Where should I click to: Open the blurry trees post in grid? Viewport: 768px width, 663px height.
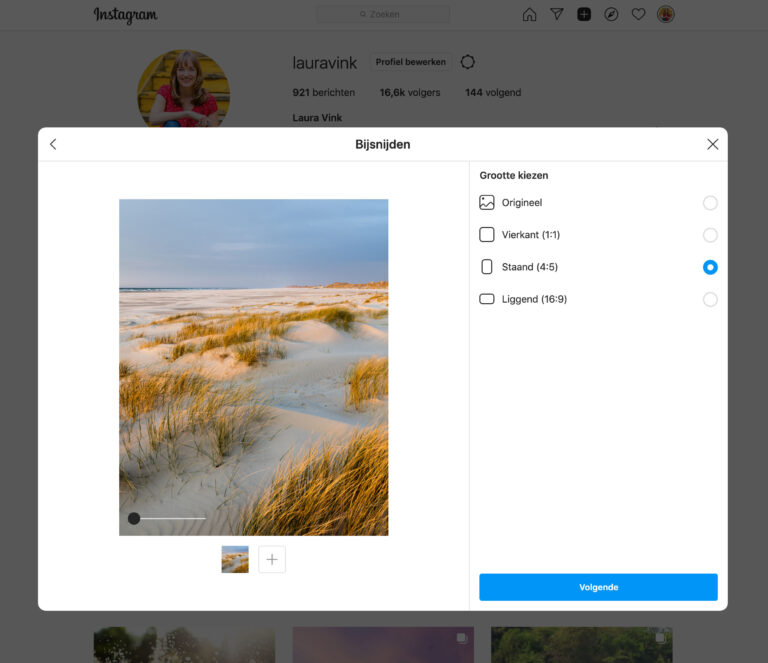184,645
